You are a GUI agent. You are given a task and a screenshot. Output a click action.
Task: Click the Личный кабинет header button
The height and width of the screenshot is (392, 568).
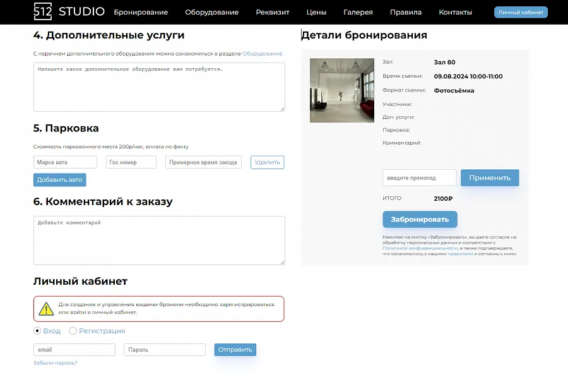tap(521, 13)
